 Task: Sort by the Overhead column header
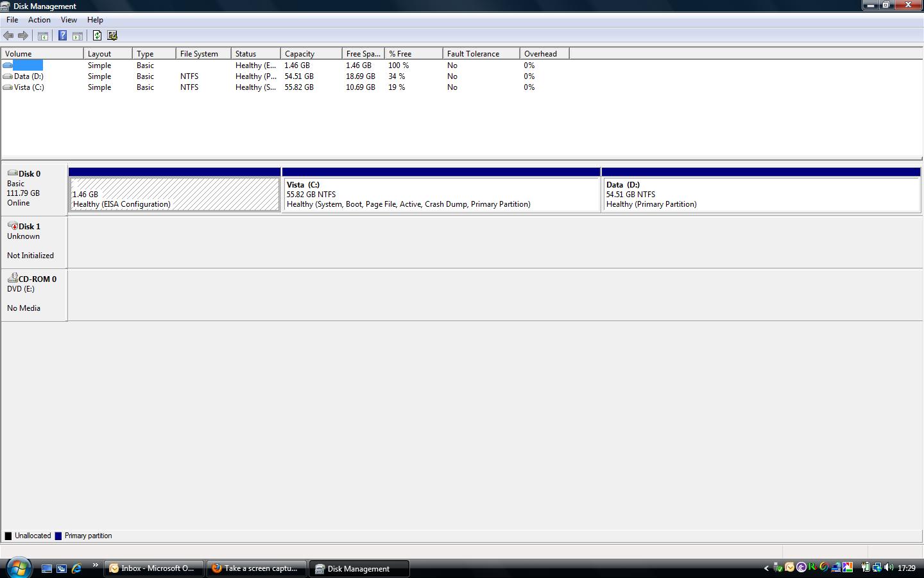point(544,54)
